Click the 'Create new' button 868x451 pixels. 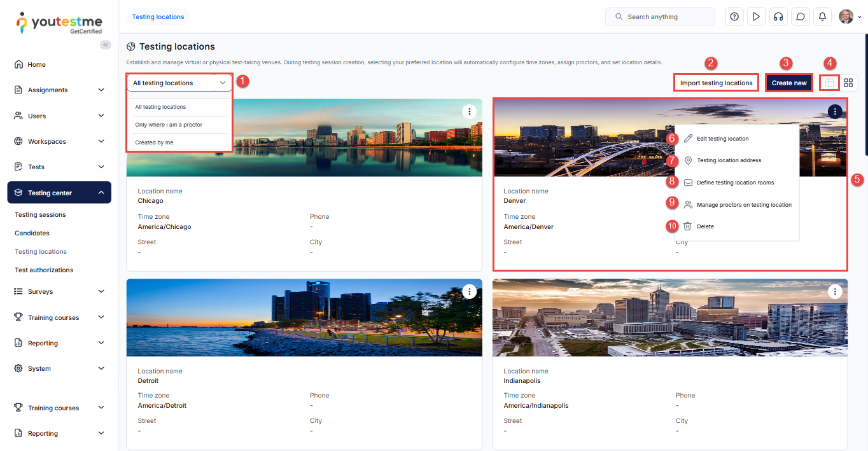tap(789, 83)
